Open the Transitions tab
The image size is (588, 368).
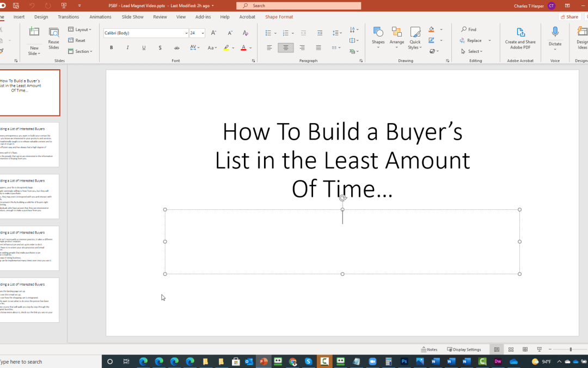pos(68,17)
